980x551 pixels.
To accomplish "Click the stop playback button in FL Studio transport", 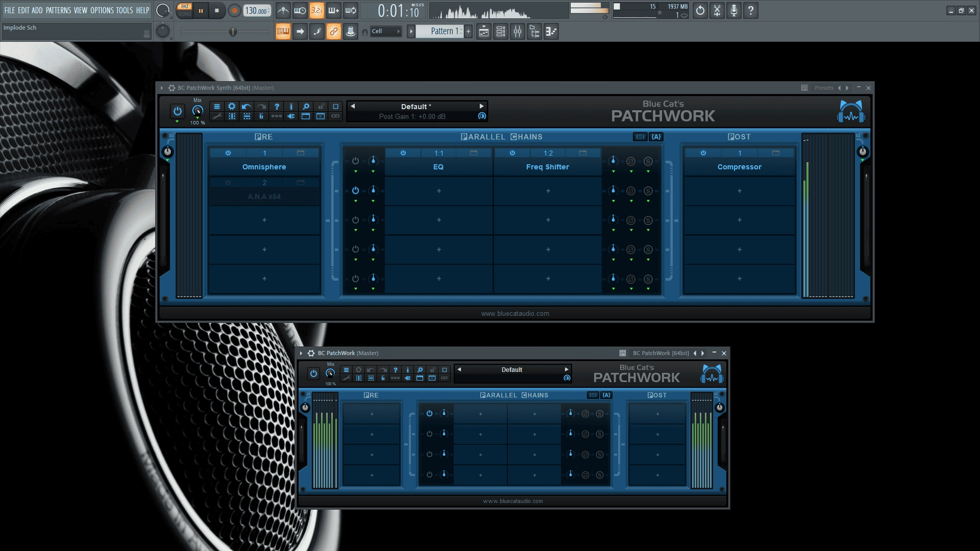I will tap(217, 11).
